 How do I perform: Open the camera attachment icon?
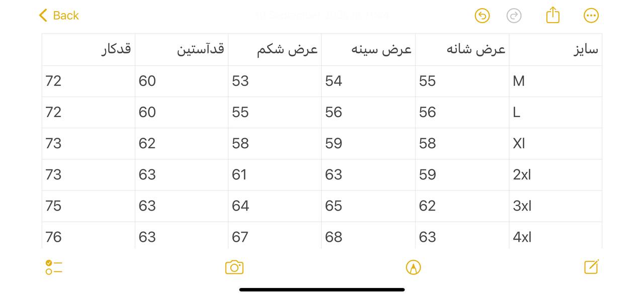(234, 267)
